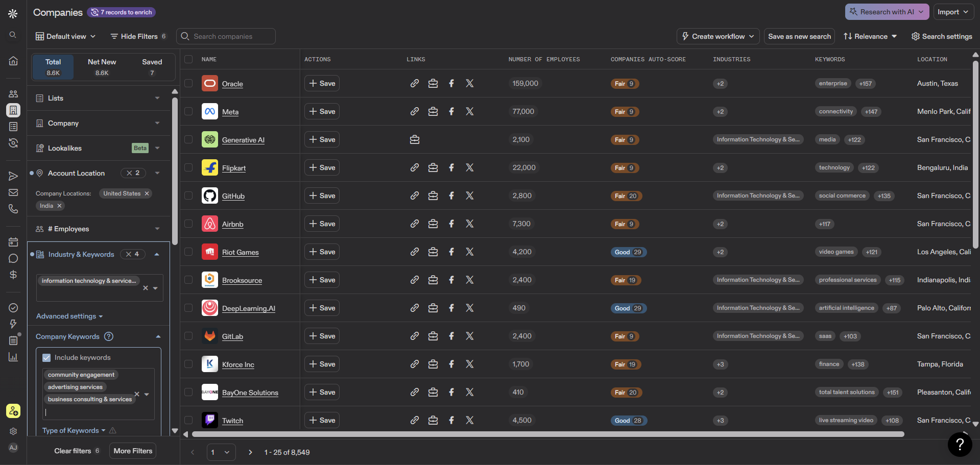The width and height of the screenshot is (980, 465).
Task: Open the emails envelope sidebar icon
Action: (x=13, y=192)
